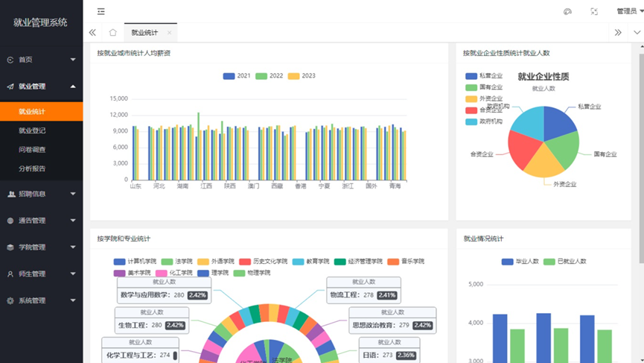Collapse the 就业管理 sidebar menu
644x363 pixels.
tap(41, 86)
